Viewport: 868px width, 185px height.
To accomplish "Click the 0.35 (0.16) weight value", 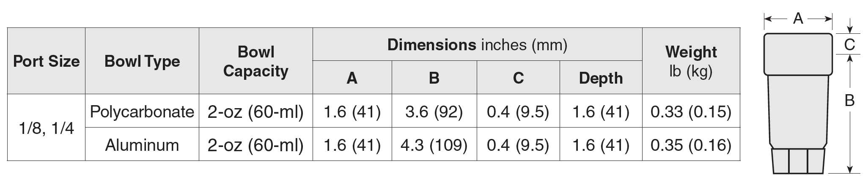I will 691,145.
